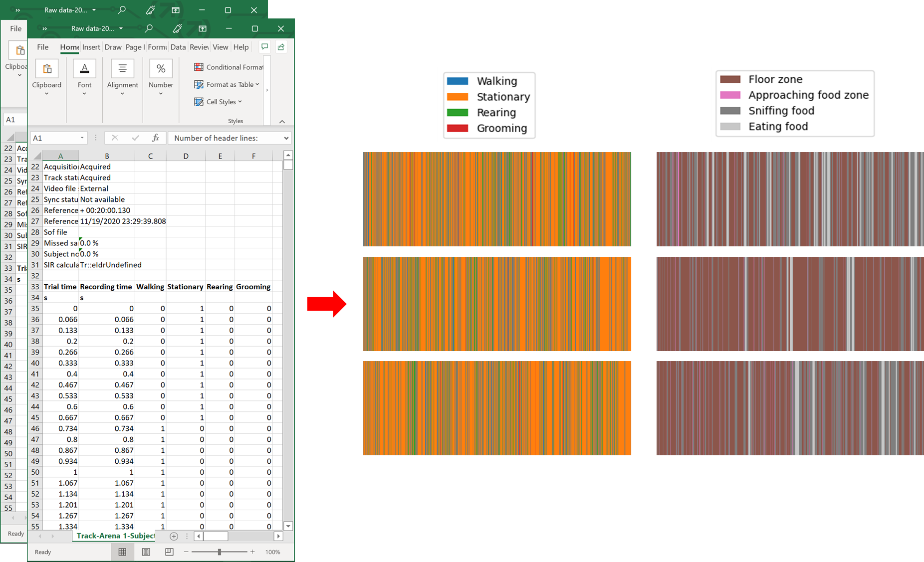Toggle Normal view in the status bar
This screenshot has height=562, width=924.
pyautogui.click(x=122, y=552)
